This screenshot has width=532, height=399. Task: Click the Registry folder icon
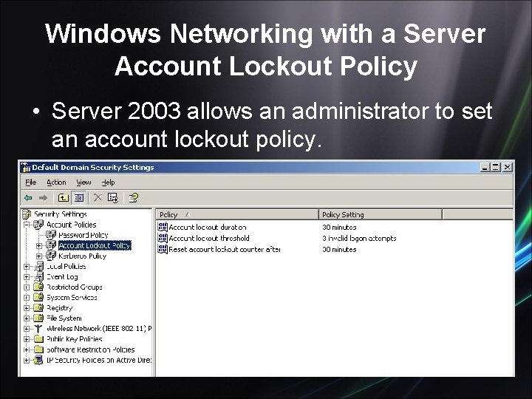click(38, 307)
